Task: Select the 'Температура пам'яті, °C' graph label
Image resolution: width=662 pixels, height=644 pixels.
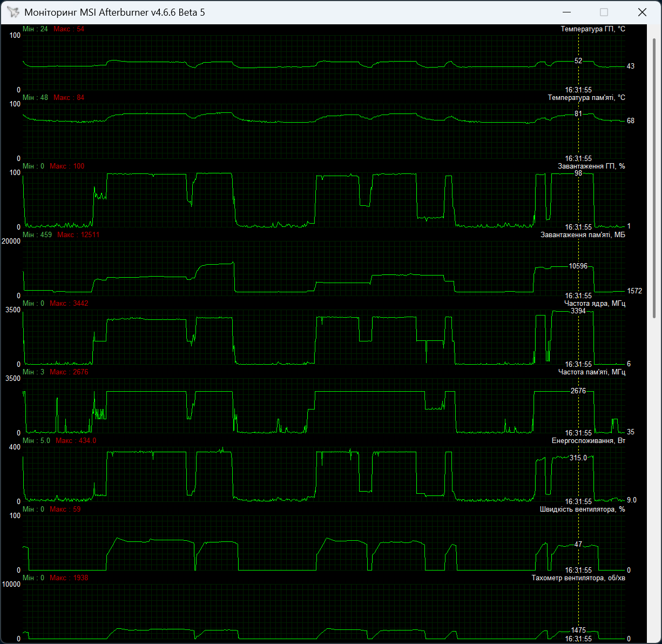Action: 586,97
